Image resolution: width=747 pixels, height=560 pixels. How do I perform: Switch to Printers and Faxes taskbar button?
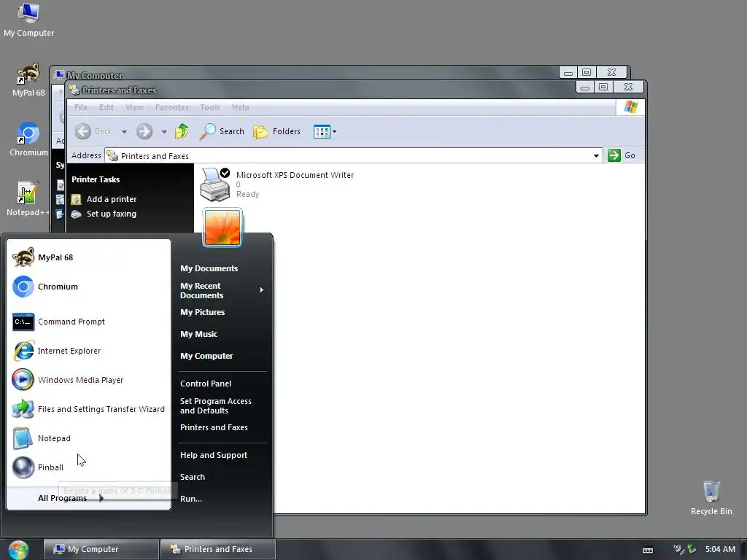click(x=217, y=550)
